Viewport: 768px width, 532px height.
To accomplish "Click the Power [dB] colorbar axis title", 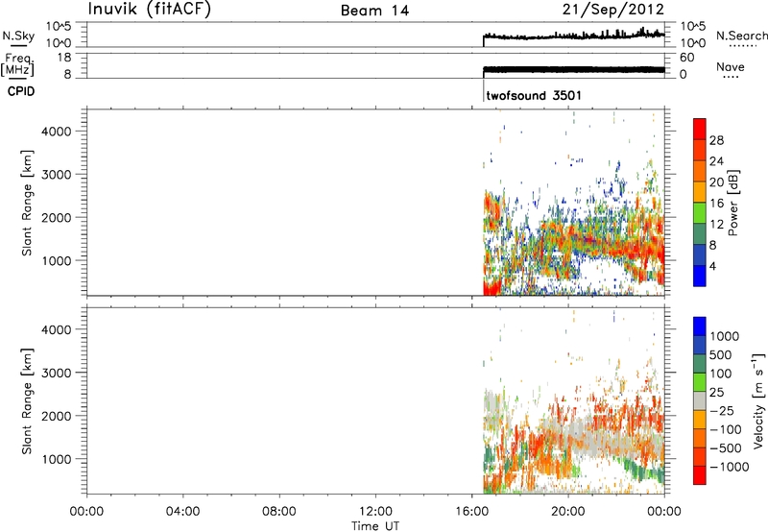I will (732, 203).
